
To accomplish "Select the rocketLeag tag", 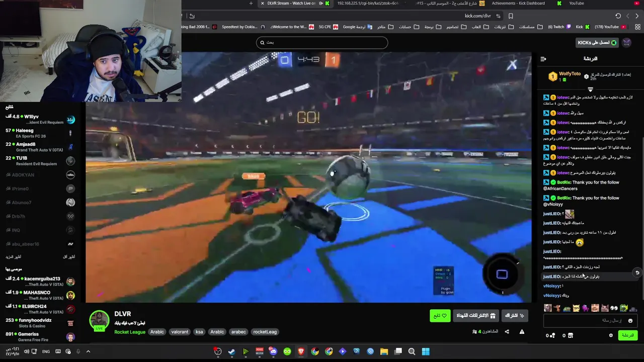I will [x=265, y=332].
